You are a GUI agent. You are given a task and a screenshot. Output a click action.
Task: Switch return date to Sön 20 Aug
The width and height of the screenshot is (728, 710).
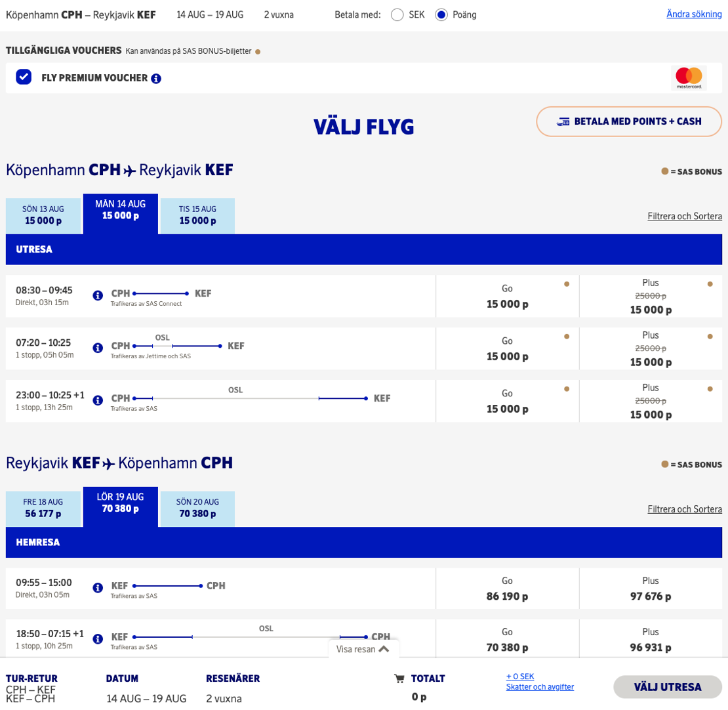197,509
